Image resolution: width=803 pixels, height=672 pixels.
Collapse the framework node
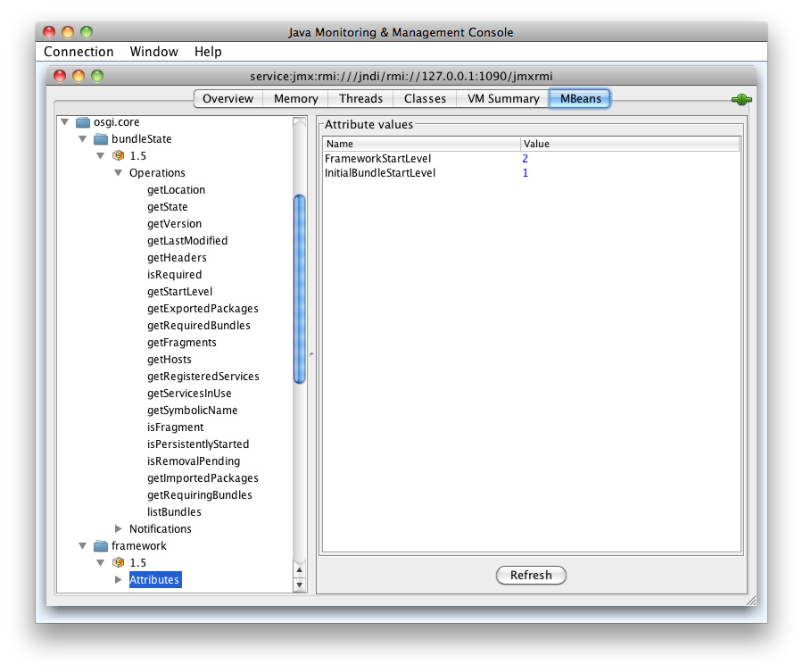[x=82, y=545]
